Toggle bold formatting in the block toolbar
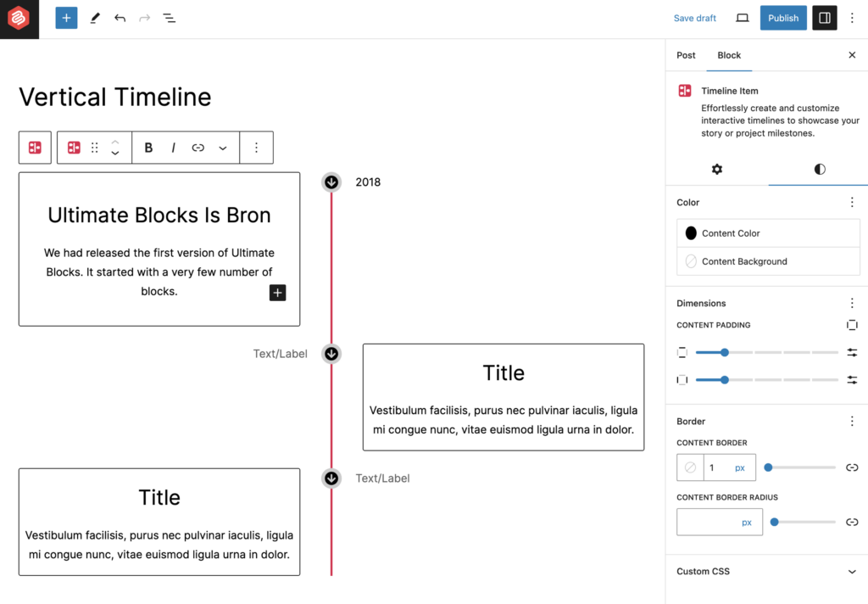Image resolution: width=868 pixels, height=604 pixels. [148, 148]
